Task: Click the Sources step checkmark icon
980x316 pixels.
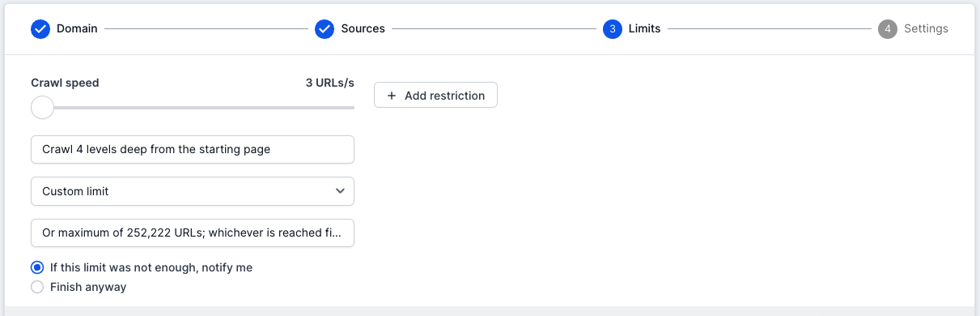Action: (x=325, y=29)
